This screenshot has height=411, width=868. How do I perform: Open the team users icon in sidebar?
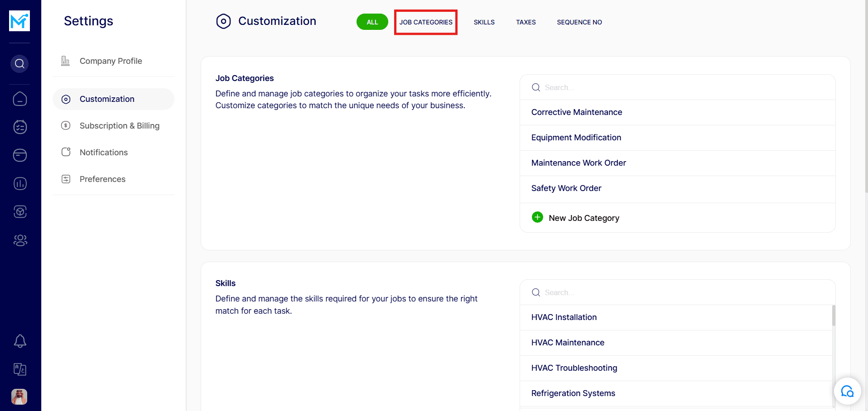20,240
